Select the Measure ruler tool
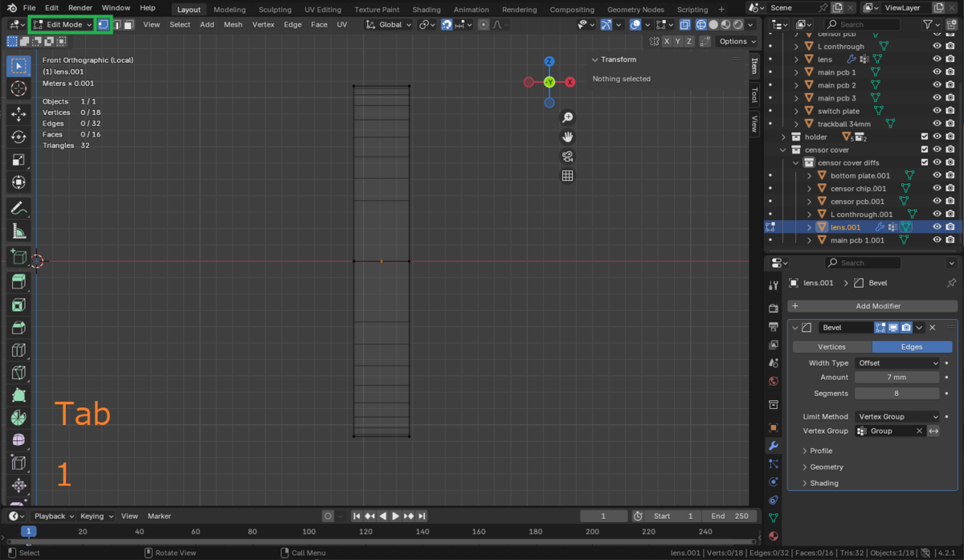The width and height of the screenshot is (964, 560). click(18, 231)
